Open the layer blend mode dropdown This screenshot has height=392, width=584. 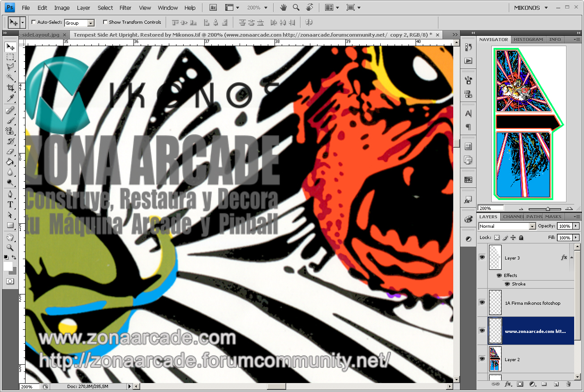(x=507, y=226)
